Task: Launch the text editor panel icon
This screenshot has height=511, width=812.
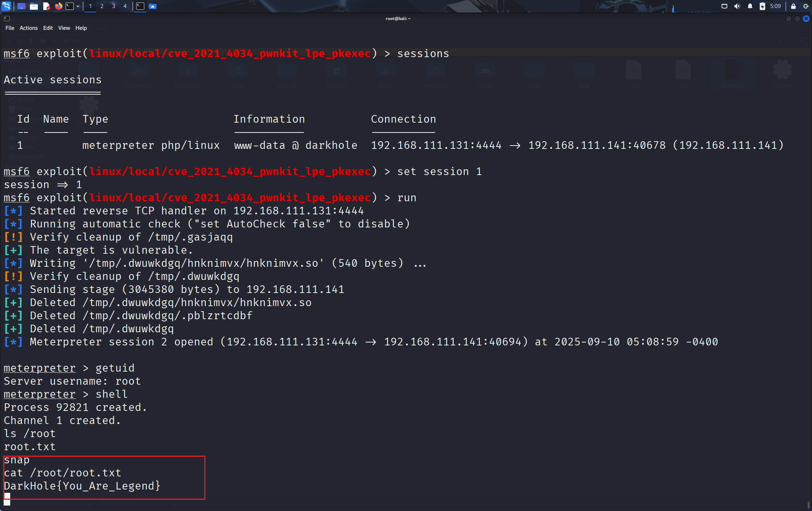Action: pyautogui.click(x=46, y=6)
